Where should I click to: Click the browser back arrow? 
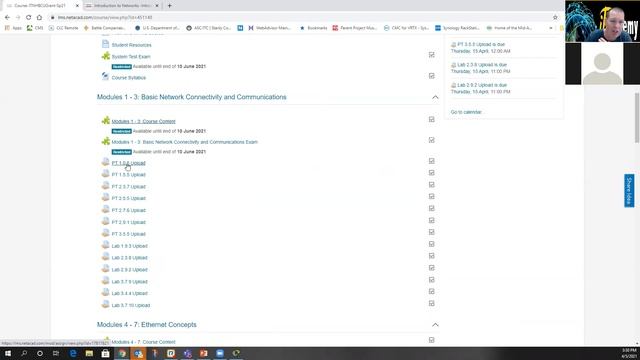[x=7, y=18]
